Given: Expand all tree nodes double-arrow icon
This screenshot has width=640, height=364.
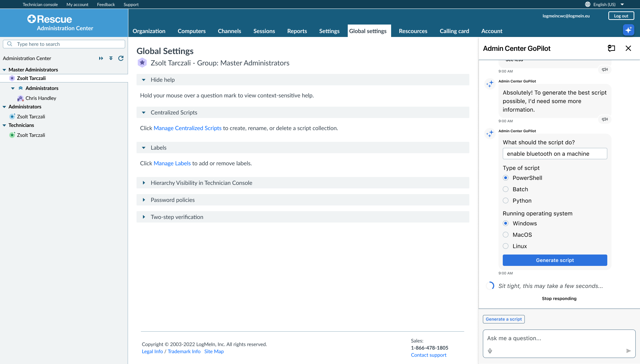Looking at the screenshot, I should tap(101, 58).
